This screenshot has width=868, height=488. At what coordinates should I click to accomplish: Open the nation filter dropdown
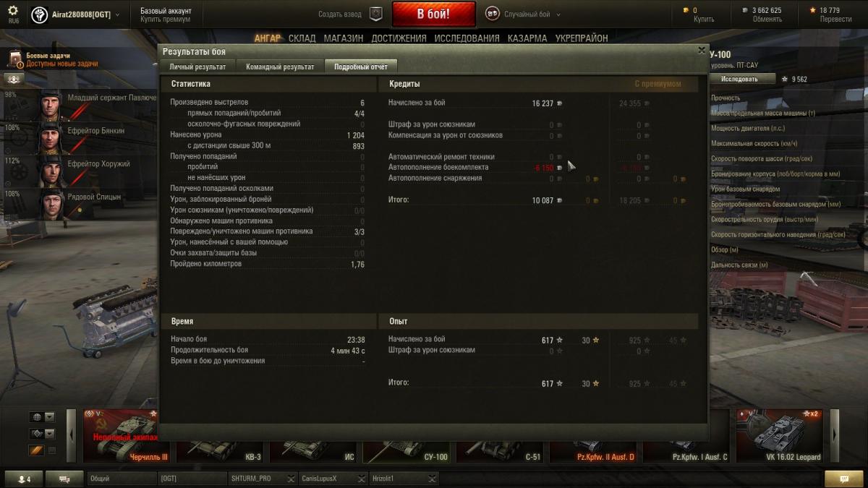pyautogui.click(x=43, y=417)
